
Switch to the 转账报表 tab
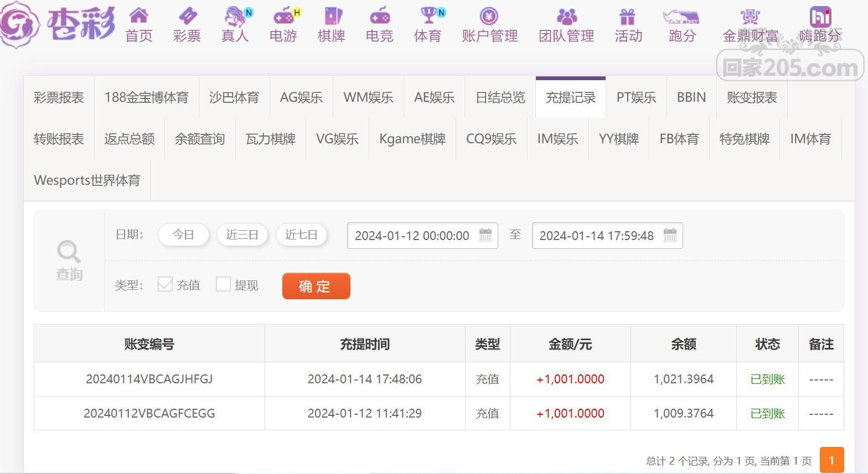(59, 139)
